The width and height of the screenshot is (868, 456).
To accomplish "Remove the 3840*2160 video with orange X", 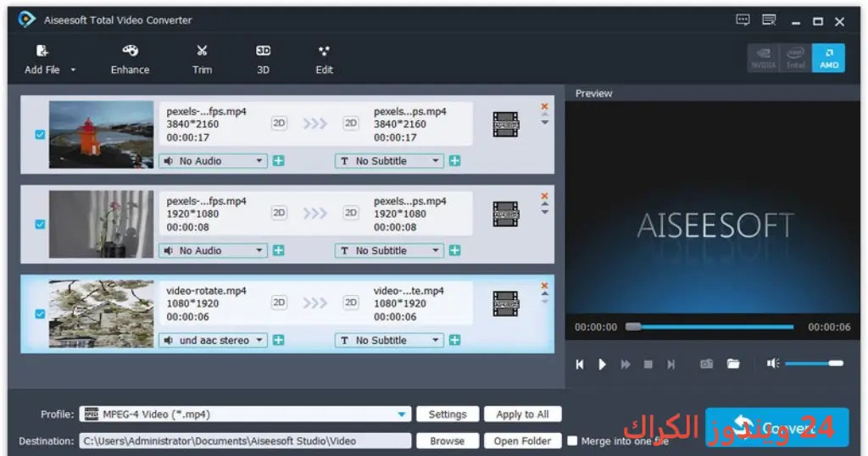I will (x=544, y=106).
